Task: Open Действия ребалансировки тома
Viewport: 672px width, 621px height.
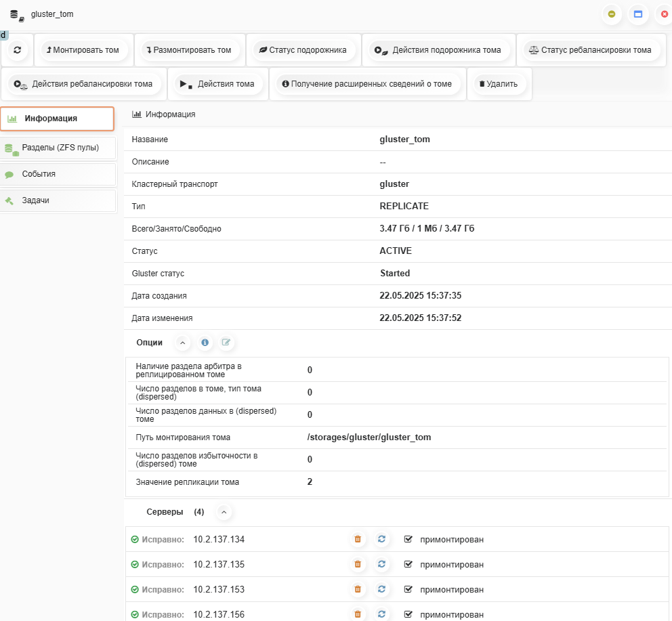Action: point(83,84)
